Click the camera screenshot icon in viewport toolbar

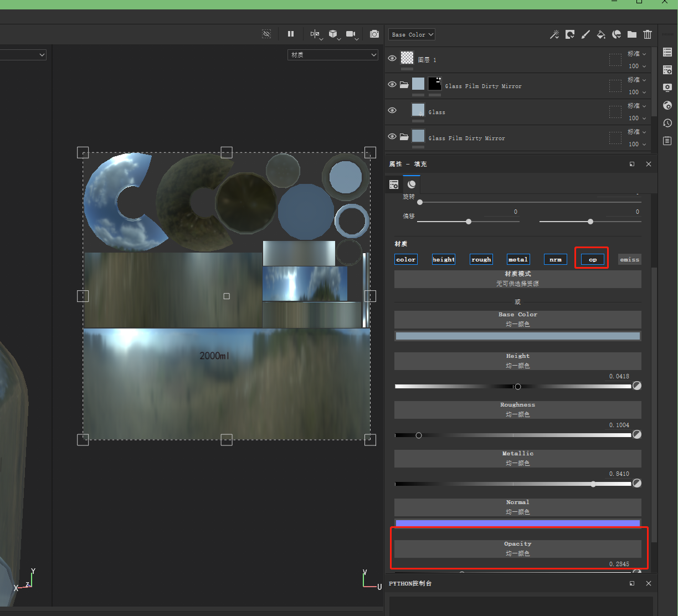pos(374,34)
